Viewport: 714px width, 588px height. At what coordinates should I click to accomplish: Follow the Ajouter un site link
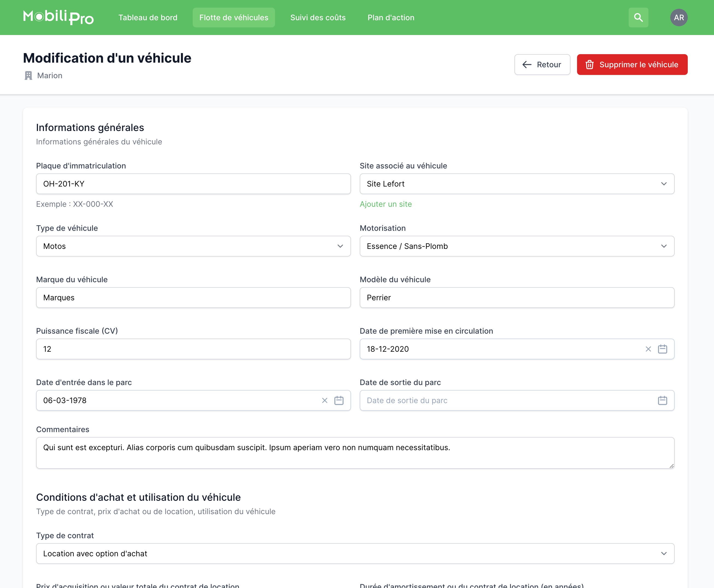(386, 204)
